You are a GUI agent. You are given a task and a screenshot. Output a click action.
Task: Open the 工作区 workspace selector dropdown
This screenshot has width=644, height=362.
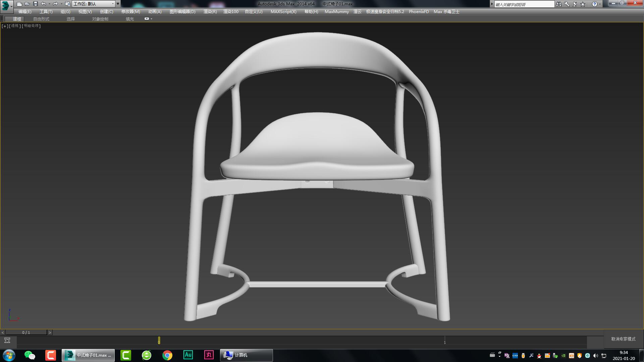click(x=113, y=4)
